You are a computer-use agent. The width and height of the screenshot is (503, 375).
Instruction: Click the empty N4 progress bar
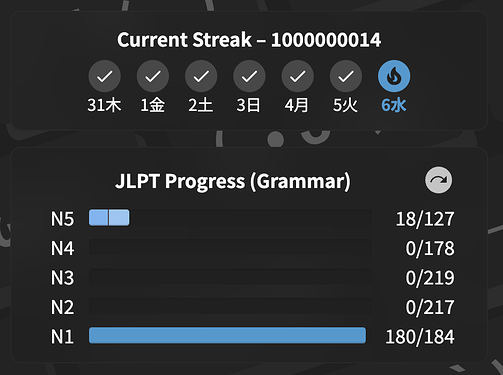(230, 247)
